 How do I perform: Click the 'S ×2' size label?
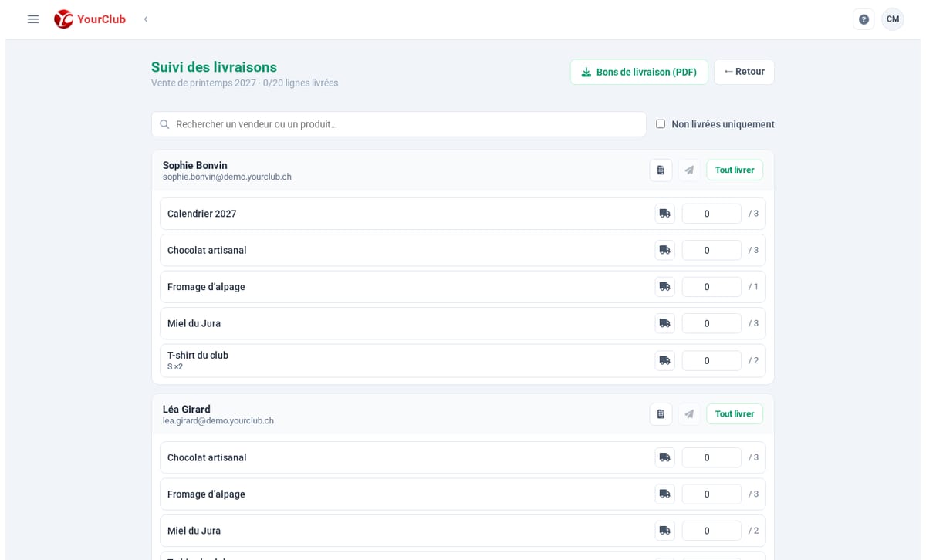175,366
